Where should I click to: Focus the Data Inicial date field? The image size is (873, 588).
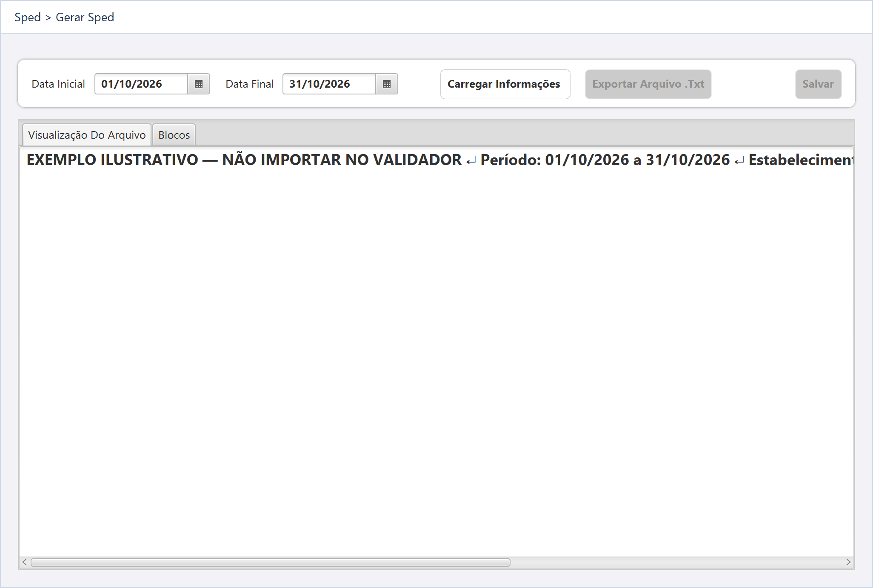[x=141, y=84]
